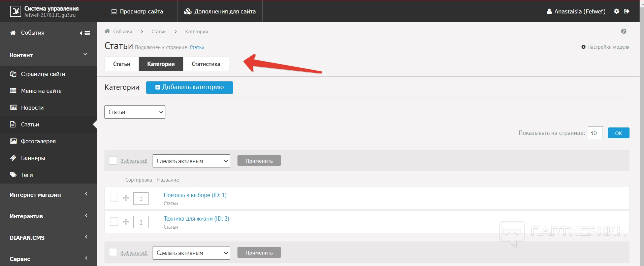Image resolution: width=644 pixels, height=266 pixels.
Task: Click the События breadcrumb link
Action: click(123, 32)
